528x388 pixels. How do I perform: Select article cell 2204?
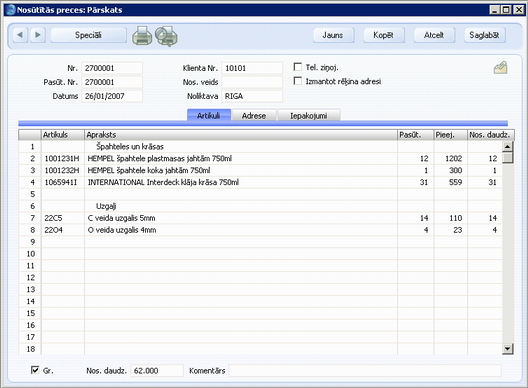click(62, 230)
